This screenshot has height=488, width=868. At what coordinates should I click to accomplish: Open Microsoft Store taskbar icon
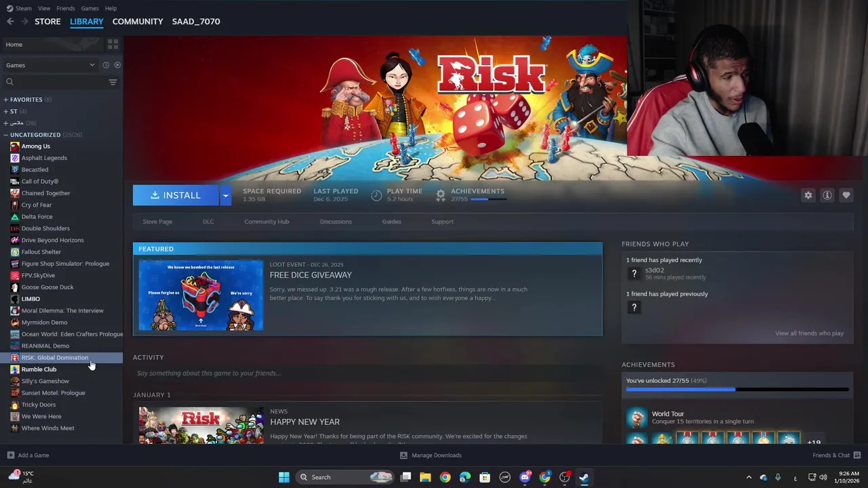pyautogui.click(x=485, y=477)
